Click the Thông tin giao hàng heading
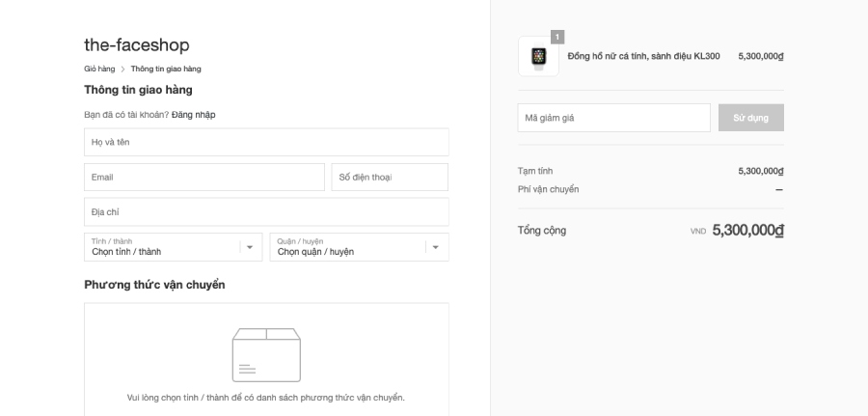 pos(138,90)
